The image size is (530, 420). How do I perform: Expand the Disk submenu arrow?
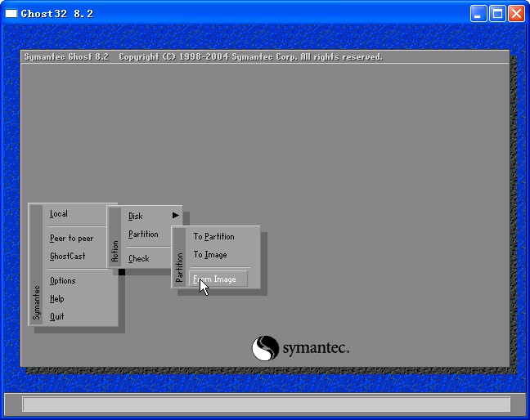point(175,215)
